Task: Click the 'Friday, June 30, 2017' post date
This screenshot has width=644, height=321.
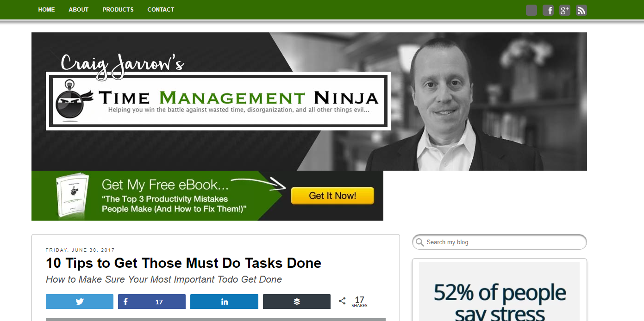Action: click(x=80, y=250)
